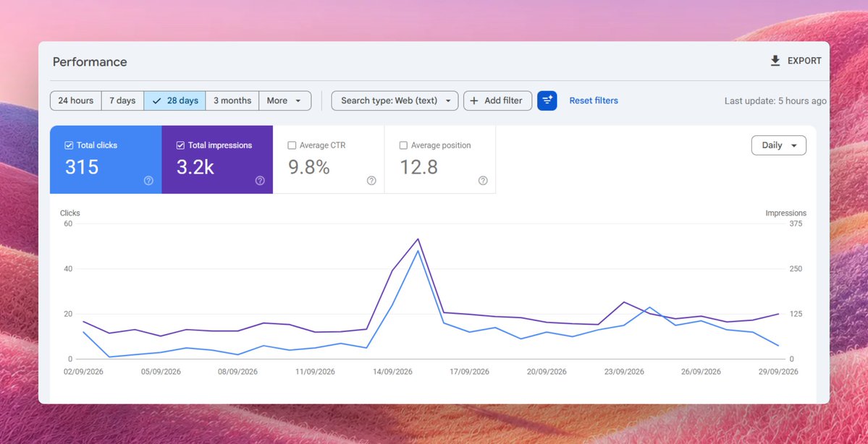Open help icon on Total clicks card

pos(148,180)
